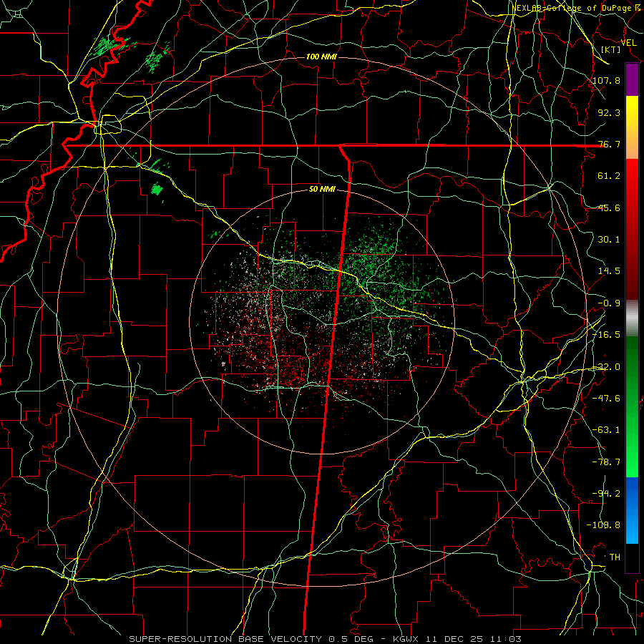Pick the green segment of the velocity color bar

pos(632,406)
